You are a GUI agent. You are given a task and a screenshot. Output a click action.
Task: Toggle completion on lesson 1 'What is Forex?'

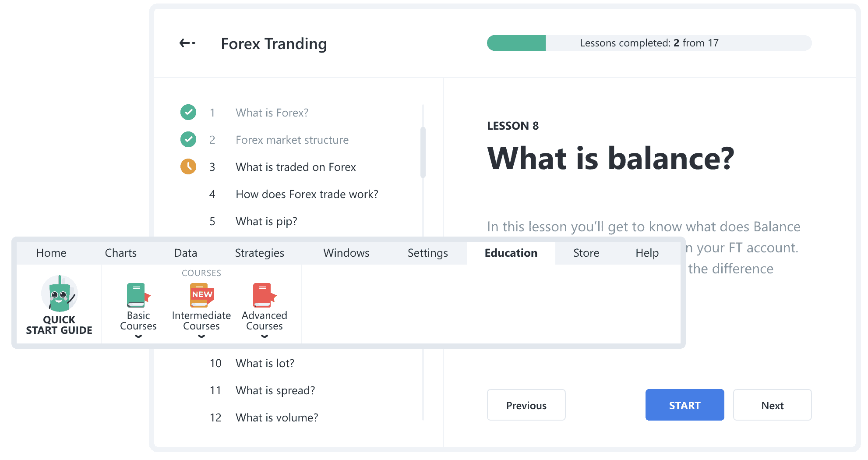click(188, 113)
